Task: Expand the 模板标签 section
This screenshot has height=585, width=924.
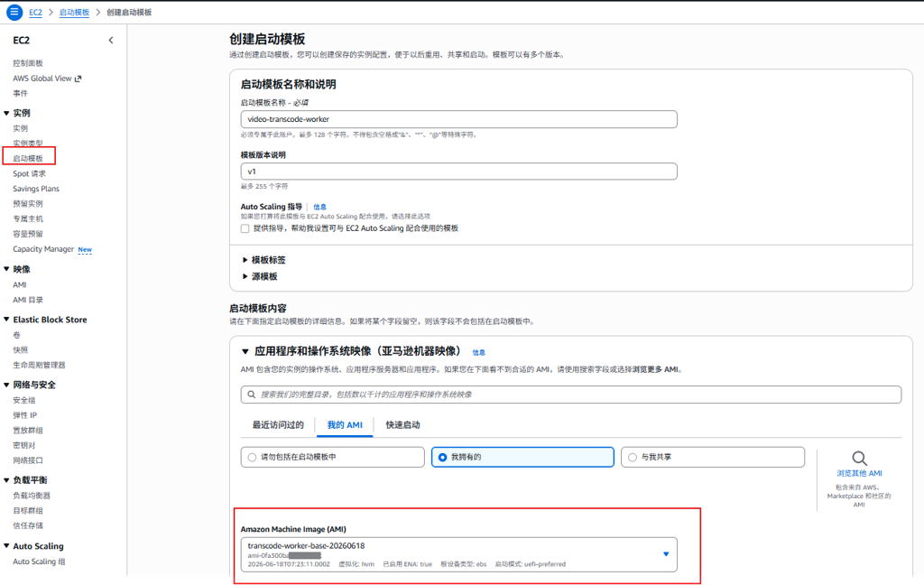Action: click(x=245, y=260)
